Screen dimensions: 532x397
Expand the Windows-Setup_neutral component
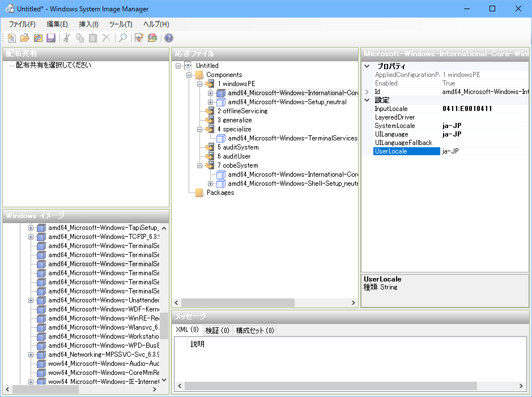click(210, 102)
